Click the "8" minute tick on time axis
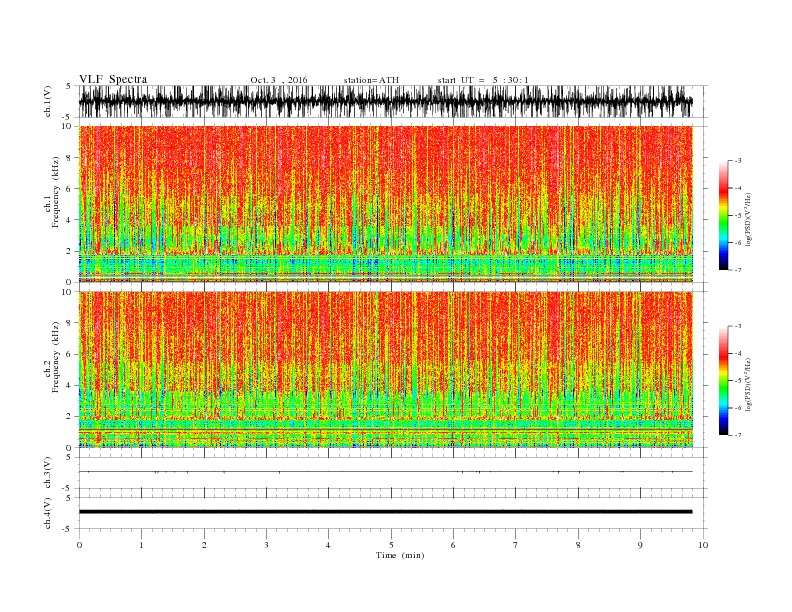This screenshot has width=792, height=612. point(578,545)
